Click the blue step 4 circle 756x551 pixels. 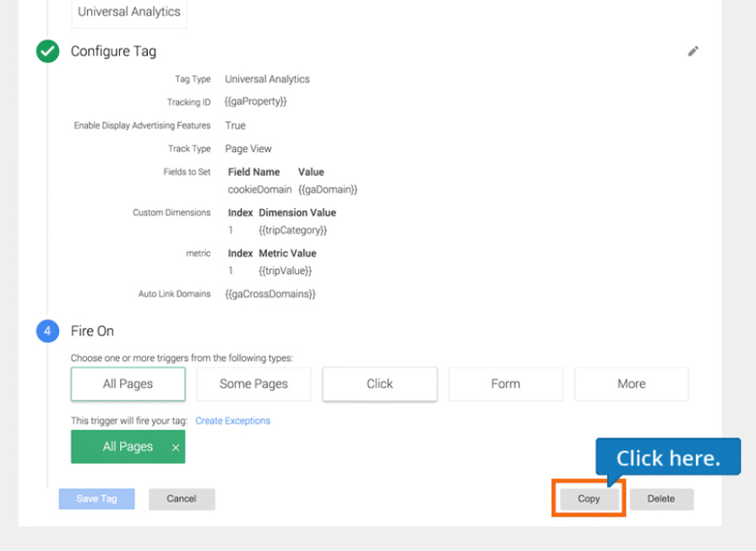pyautogui.click(x=48, y=331)
